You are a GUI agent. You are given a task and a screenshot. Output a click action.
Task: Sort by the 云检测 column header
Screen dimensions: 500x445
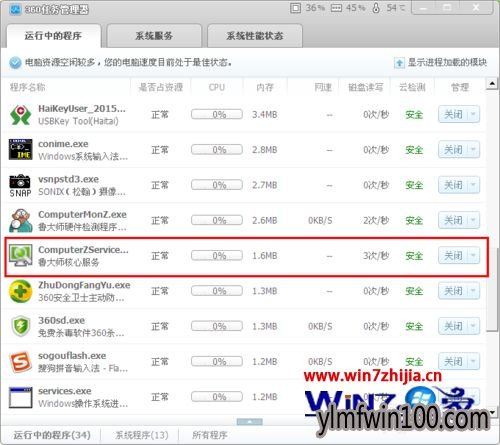point(412,87)
